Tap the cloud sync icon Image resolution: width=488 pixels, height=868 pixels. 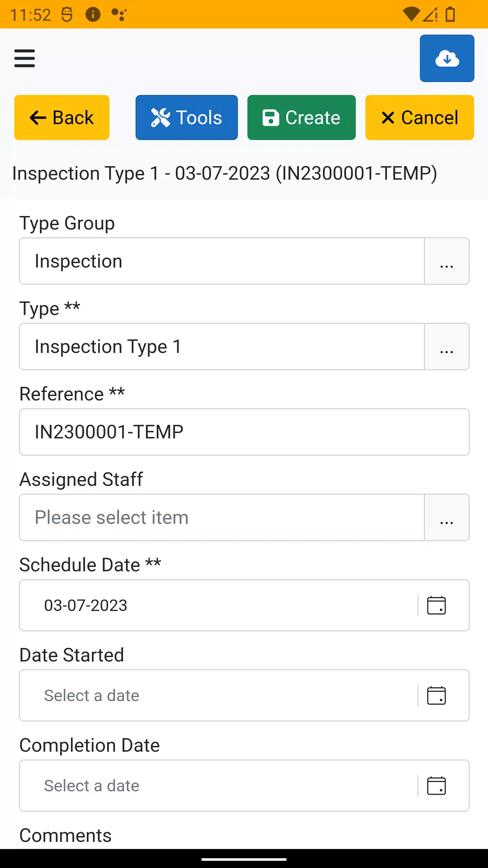click(x=447, y=58)
